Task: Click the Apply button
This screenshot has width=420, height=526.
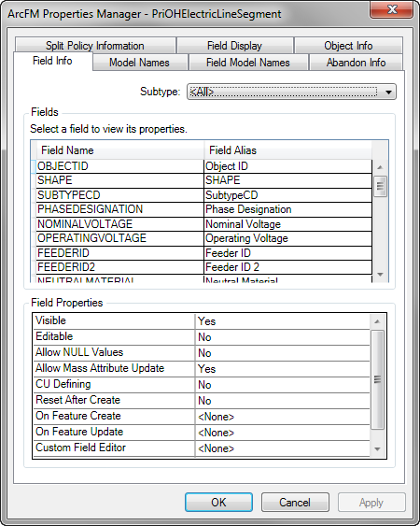Action: coord(371,503)
